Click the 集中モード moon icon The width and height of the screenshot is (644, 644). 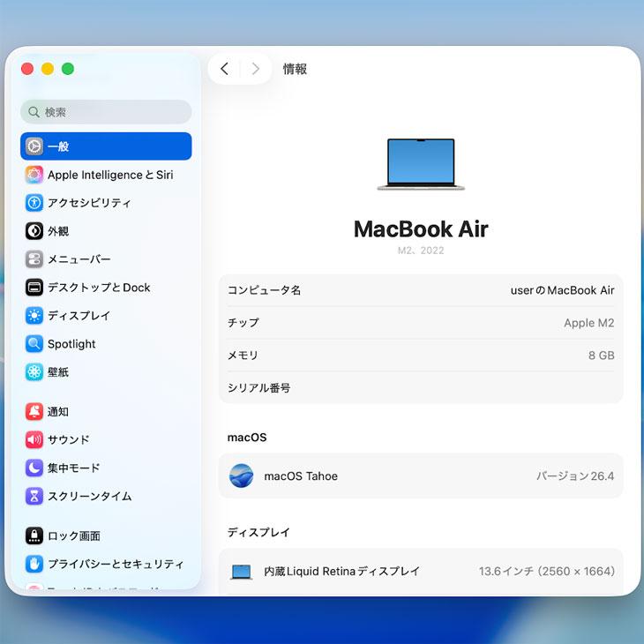click(x=34, y=468)
